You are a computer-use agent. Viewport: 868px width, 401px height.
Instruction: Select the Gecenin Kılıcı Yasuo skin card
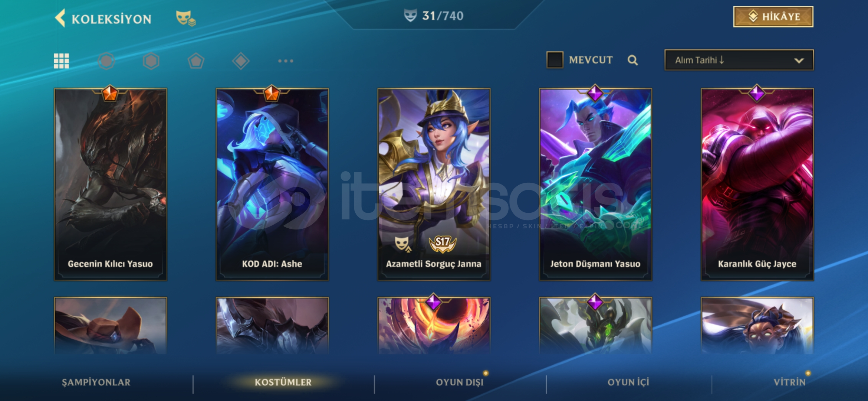click(111, 184)
